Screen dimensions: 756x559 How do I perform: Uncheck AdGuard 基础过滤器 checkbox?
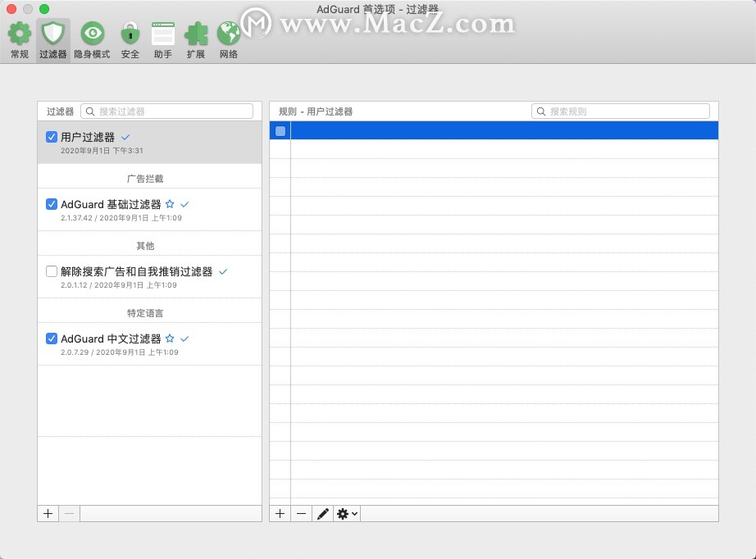[x=52, y=204]
